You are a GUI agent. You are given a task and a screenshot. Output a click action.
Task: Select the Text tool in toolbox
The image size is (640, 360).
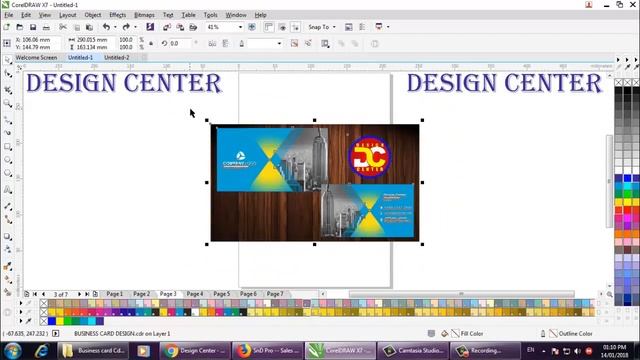7,189
